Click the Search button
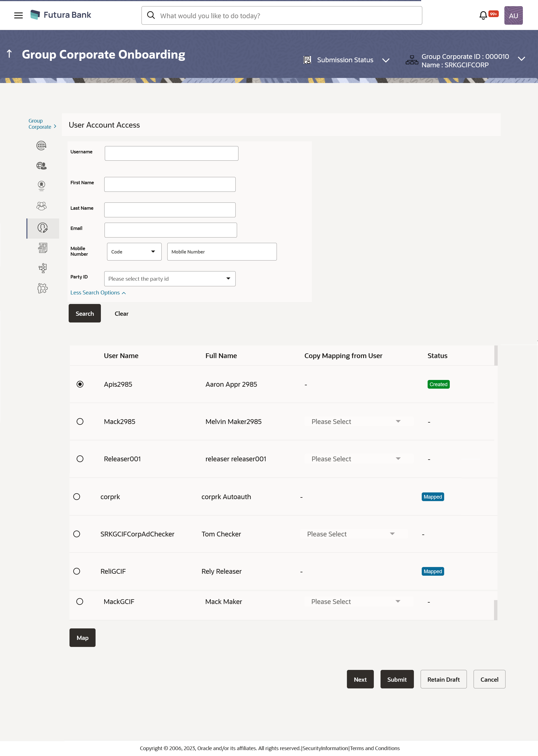This screenshot has width=538, height=756. pos(84,313)
